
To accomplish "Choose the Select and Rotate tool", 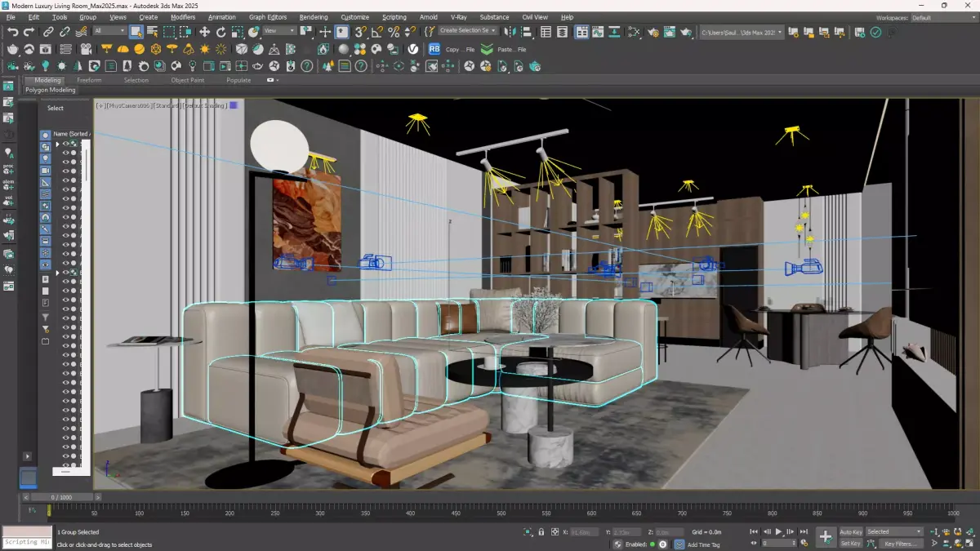I will [220, 32].
